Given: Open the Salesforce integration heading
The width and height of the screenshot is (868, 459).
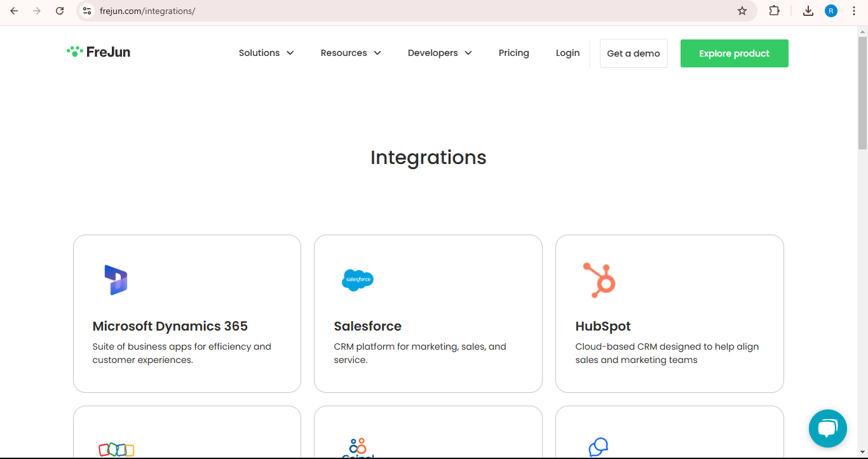Looking at the screenshot, I should point(368,326).
